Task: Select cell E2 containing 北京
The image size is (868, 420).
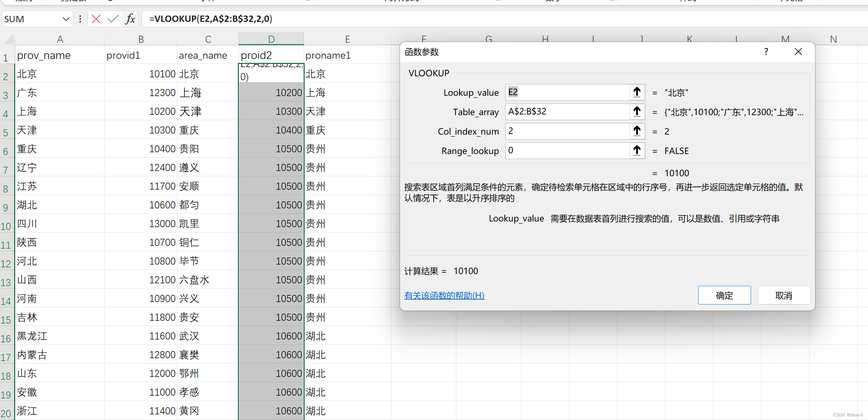Action: tap(347, 73)
